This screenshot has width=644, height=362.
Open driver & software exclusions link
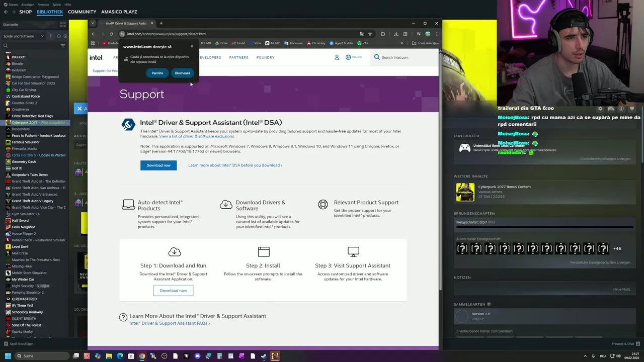pyautogui.click(x=197, y=136)
